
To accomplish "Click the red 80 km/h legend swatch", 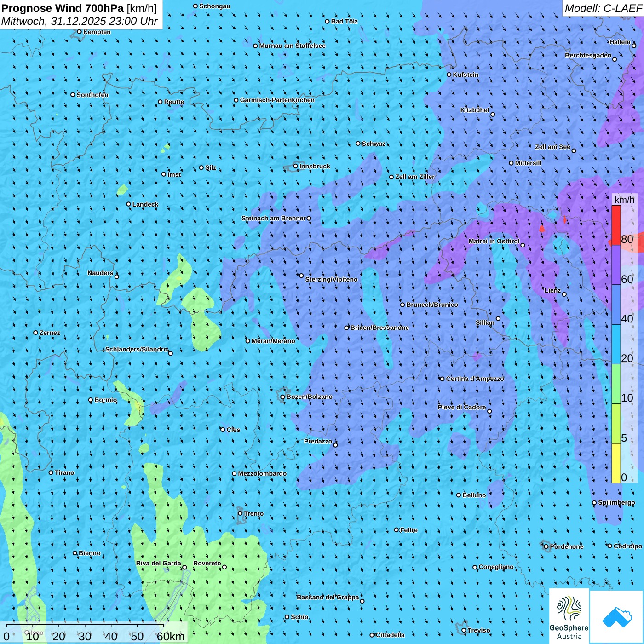I will (616, 225).
